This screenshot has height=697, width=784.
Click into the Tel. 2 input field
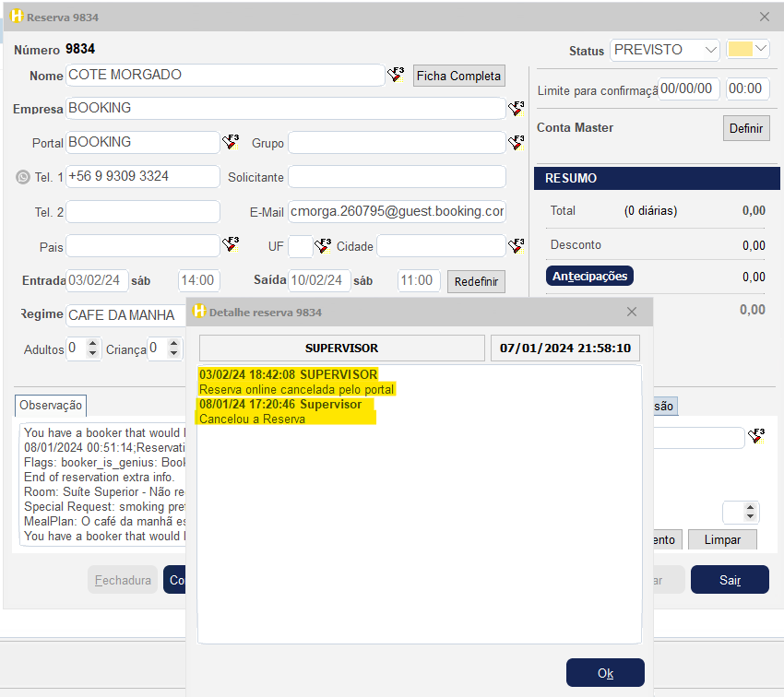point(143,211)
